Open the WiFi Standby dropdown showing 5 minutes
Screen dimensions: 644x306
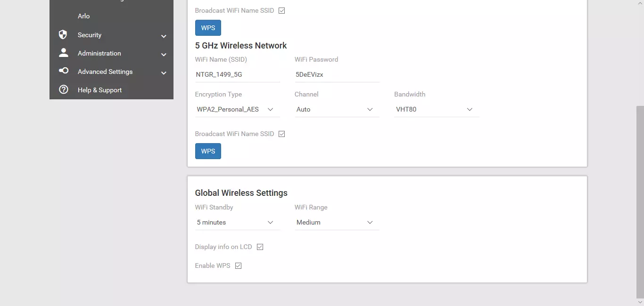point(237,222)
